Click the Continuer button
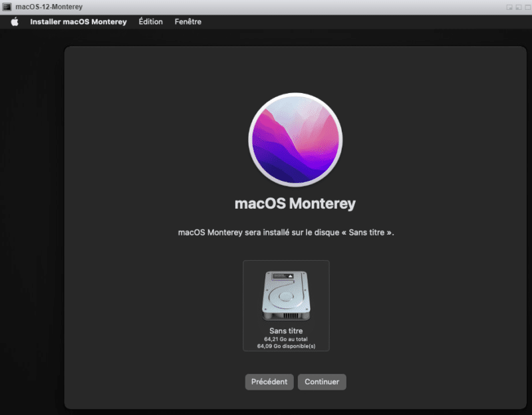Screen dimensions: 532x415 pos(322,382)
